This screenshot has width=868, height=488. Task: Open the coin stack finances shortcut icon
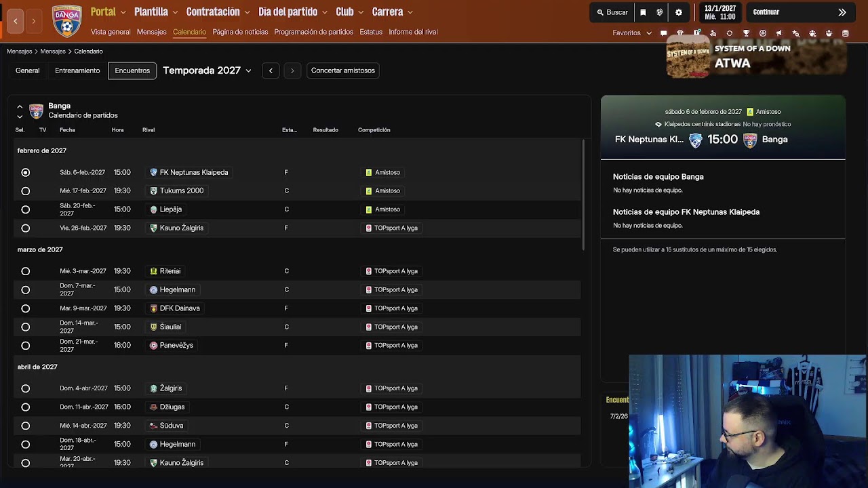(845, 33)
